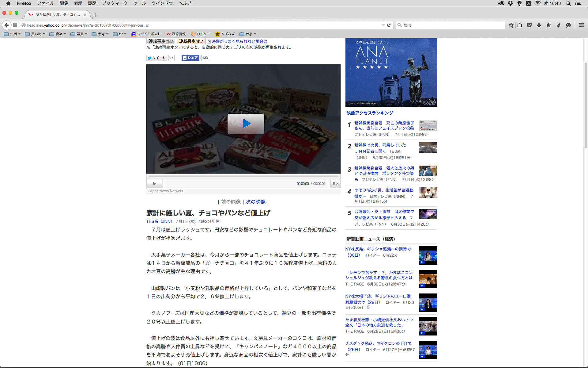Image resolution: width=588 pixels, height=368 pixels.
Task: Follow the 次の映像 next video link
Action: coord(255,202)
